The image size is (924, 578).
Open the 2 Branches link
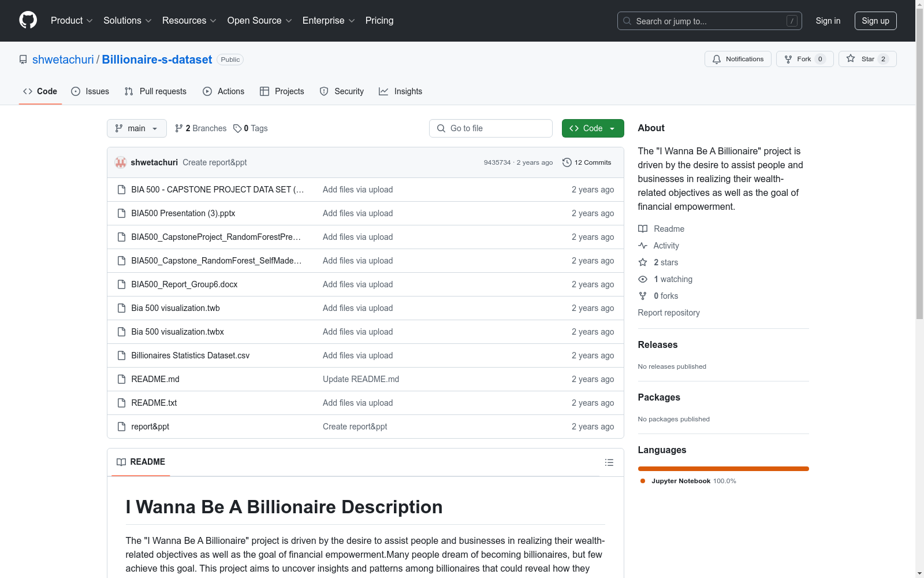[200, 128]
